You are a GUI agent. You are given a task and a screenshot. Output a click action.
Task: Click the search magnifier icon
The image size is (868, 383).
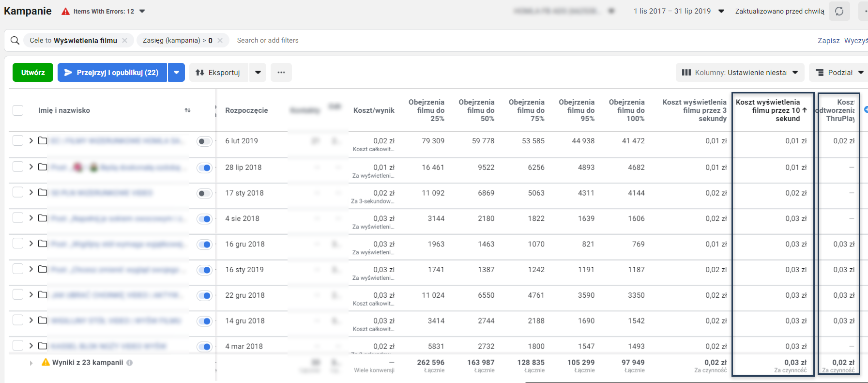15,40
